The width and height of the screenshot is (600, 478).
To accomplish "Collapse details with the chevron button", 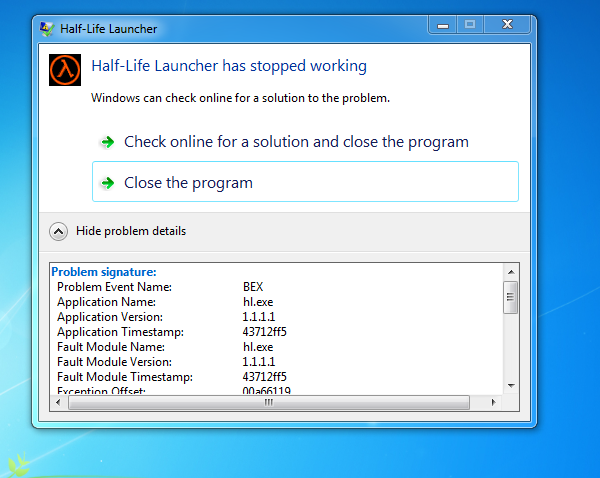I will click(59, 231).
